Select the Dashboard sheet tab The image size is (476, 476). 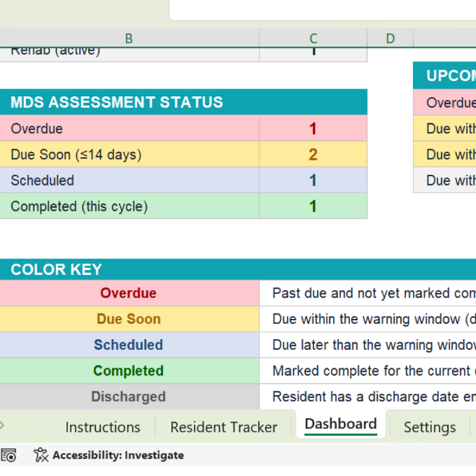(340, 424)
